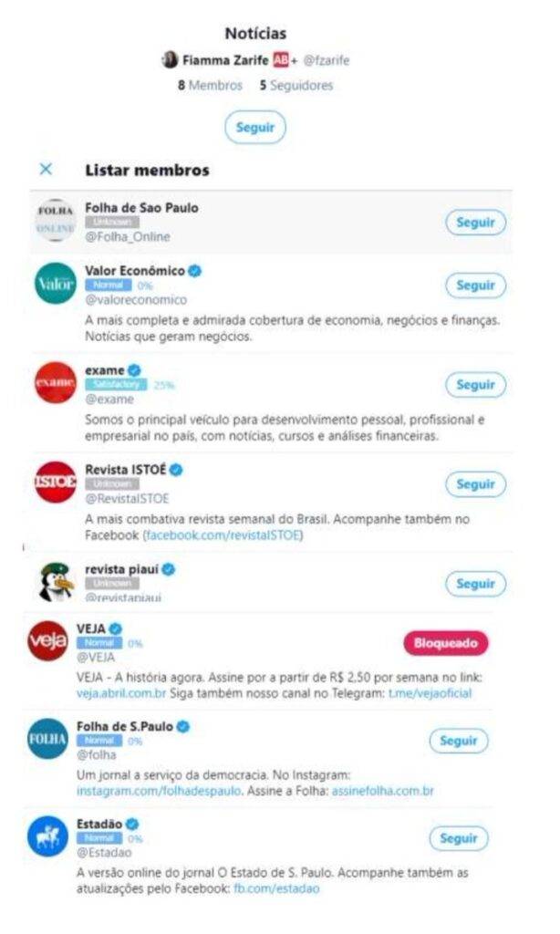The width and height of the screenshot is (560, 934).
Task: Open the 8 Membros list
Action: [210, 85]
